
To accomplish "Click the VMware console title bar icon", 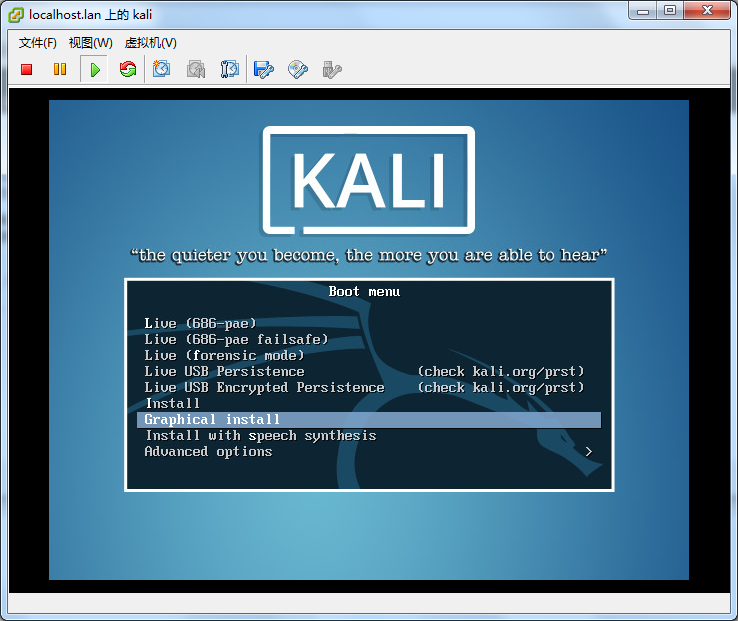I will [16, 15].
